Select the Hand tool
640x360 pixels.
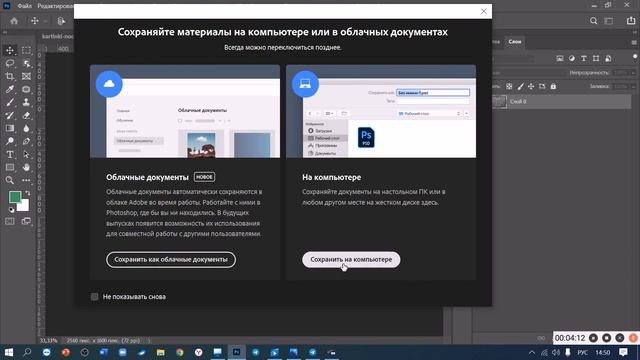[26, 167]
